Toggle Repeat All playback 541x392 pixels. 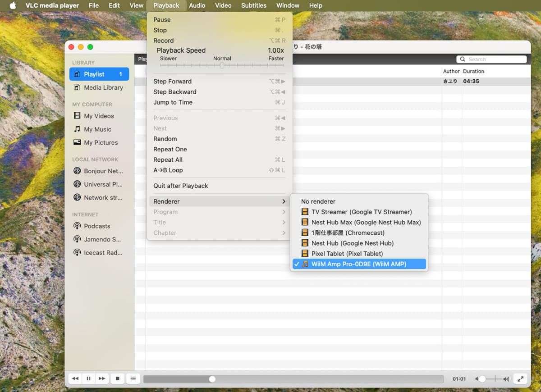tap(168, 160)
